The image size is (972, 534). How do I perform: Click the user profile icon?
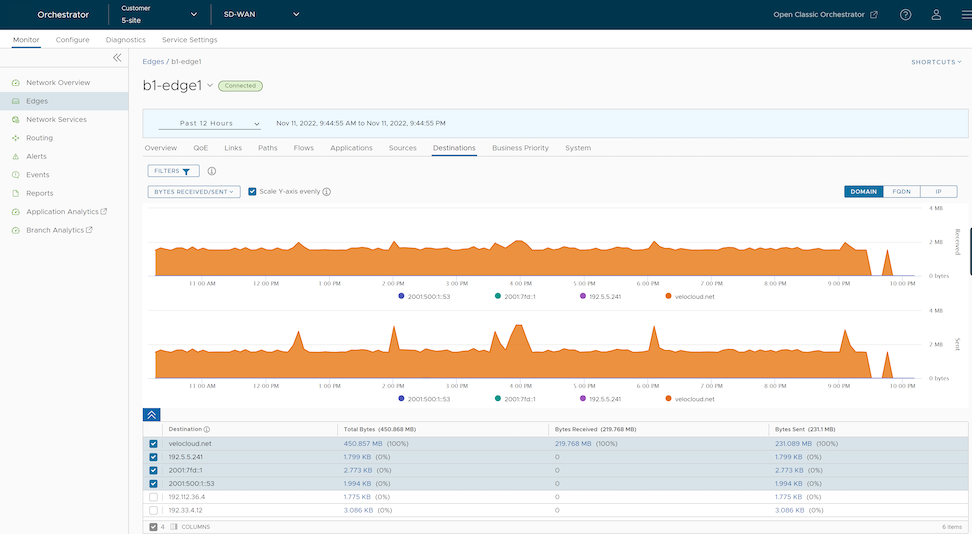coord(936,15)
